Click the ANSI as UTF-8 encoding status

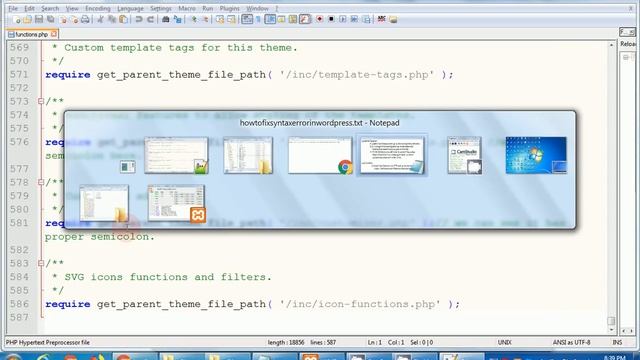coord(571,342)
